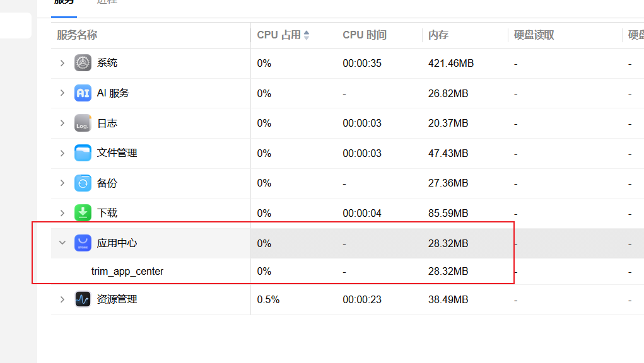The width and height of the screenshot is (644, 363).
Task: Click the 日志 service name
Action: pos(107,123)
